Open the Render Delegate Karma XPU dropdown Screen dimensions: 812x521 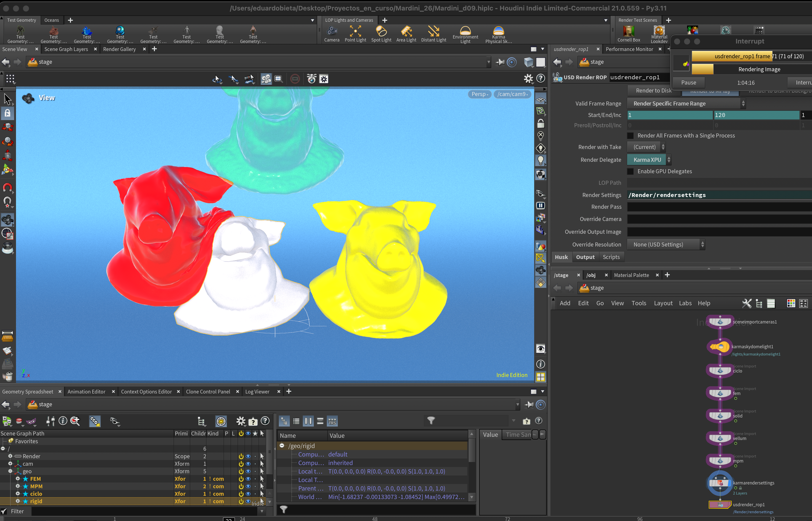point(649,160)
